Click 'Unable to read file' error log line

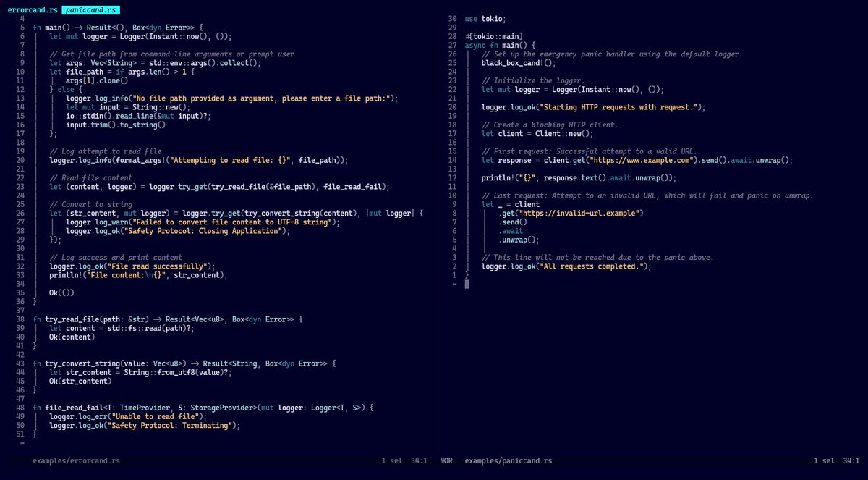pyautogui.click(x=128, y=416)
